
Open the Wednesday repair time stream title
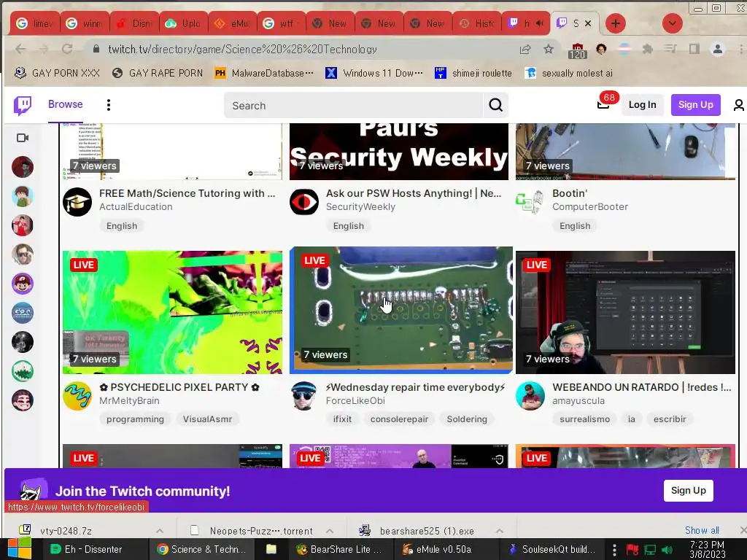coord(415,387)
